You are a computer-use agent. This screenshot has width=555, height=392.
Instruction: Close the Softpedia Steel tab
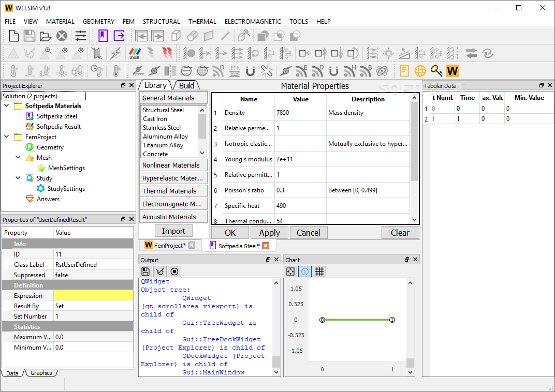point(266,245)
